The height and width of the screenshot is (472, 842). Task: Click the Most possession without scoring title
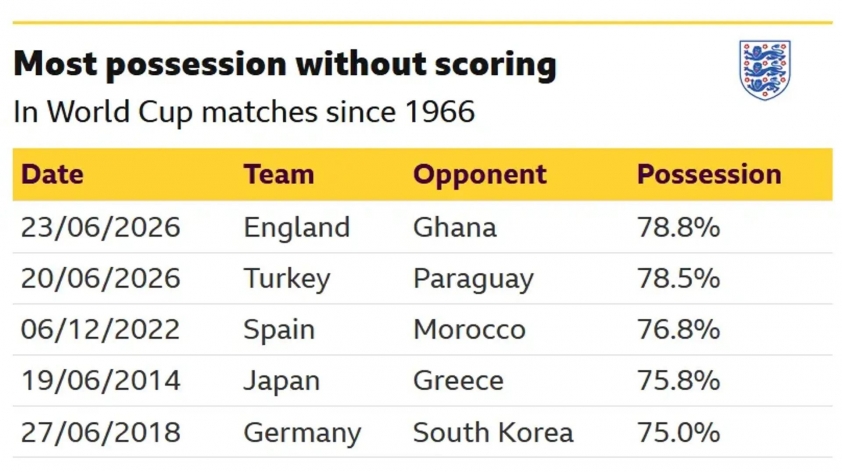285,66
